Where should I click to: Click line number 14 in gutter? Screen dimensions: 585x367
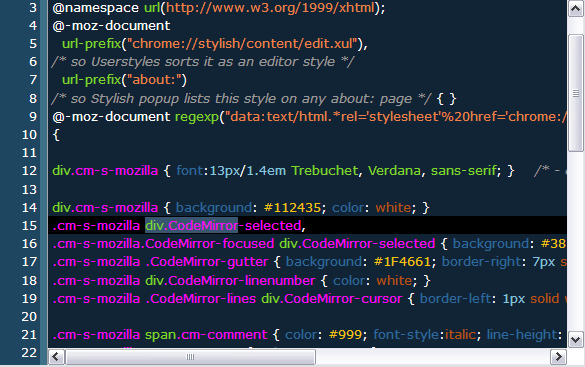[x=29, y=207]
